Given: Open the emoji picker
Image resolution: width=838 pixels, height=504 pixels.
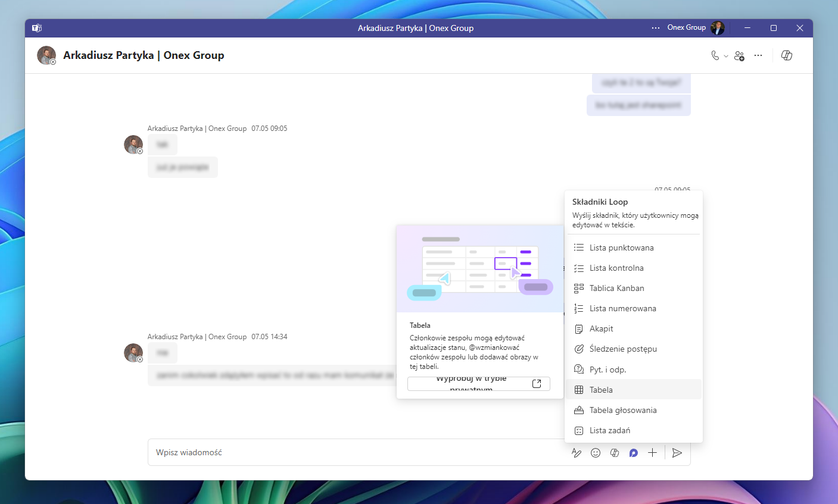Looking at the screenshot, I should 596,453.
